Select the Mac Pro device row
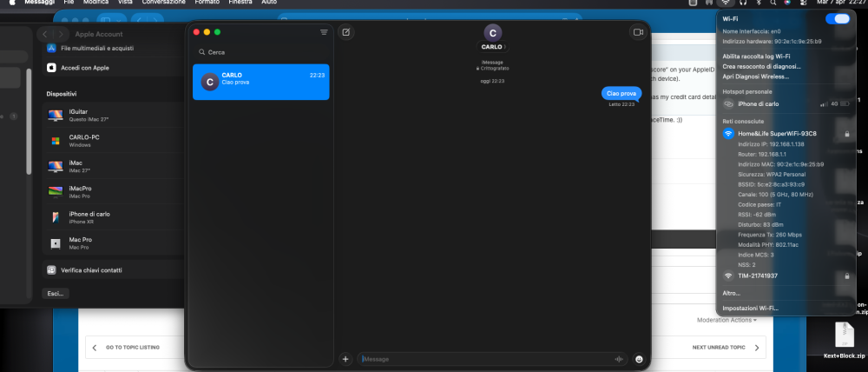 click(x=114, y=242)
